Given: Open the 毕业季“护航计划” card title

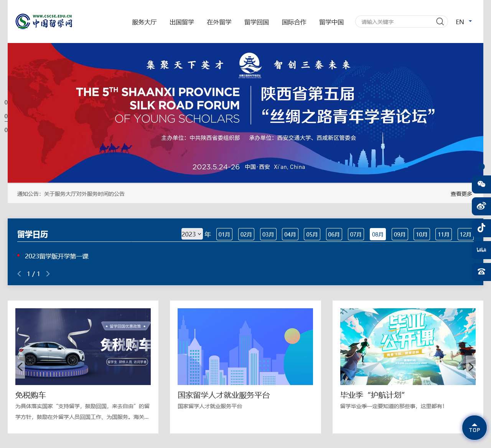Looking at the screenshot, I should tap(372, 395).
